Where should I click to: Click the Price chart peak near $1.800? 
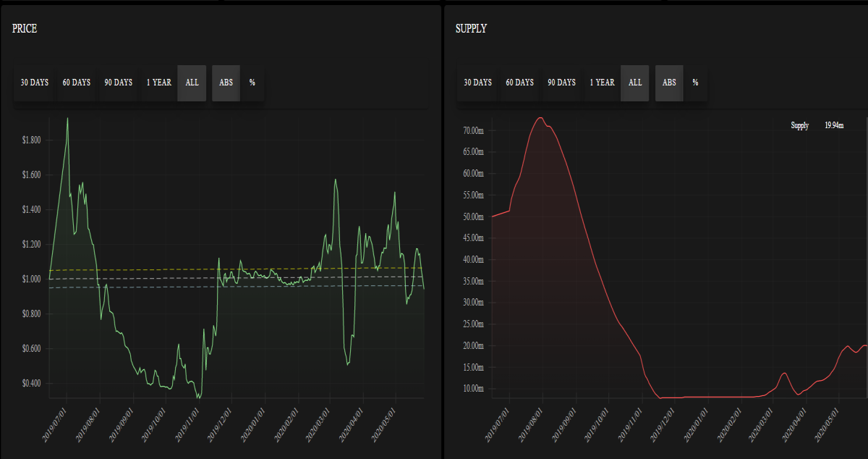tap(67, 119)
